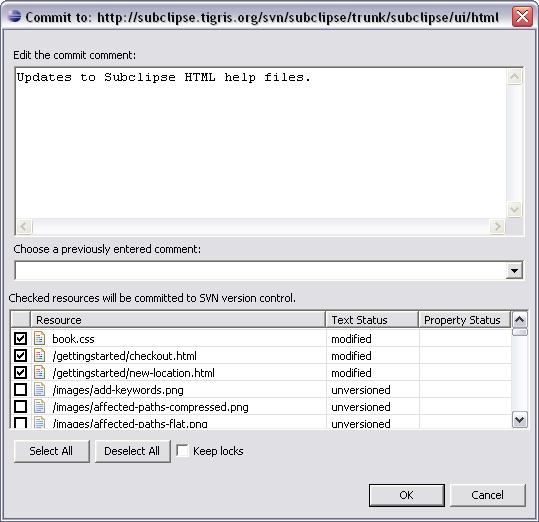Click the checkout.html file icon
This screenshot has height=522, width=539.
tap(40, 355)
